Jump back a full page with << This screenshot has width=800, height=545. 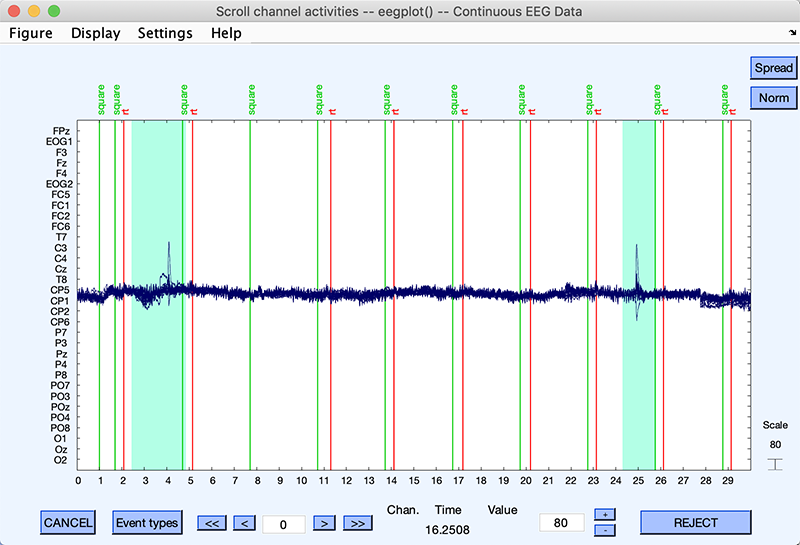212,522
